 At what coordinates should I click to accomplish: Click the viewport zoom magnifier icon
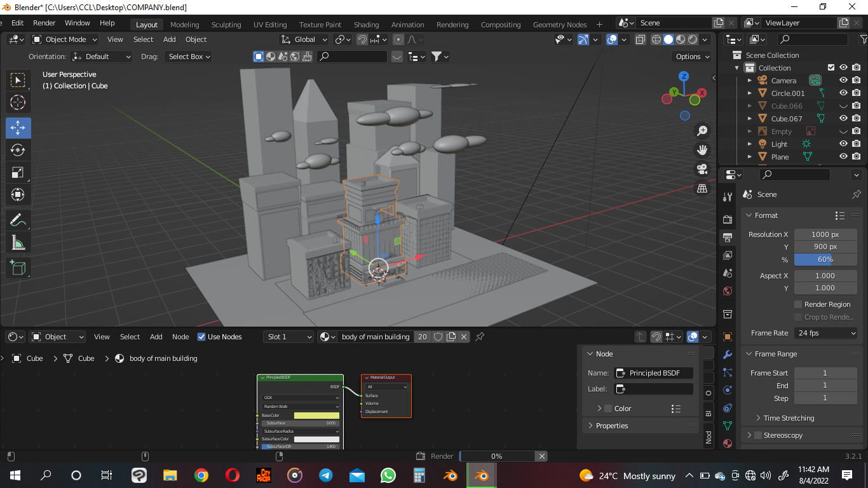(x=702, y=131)
